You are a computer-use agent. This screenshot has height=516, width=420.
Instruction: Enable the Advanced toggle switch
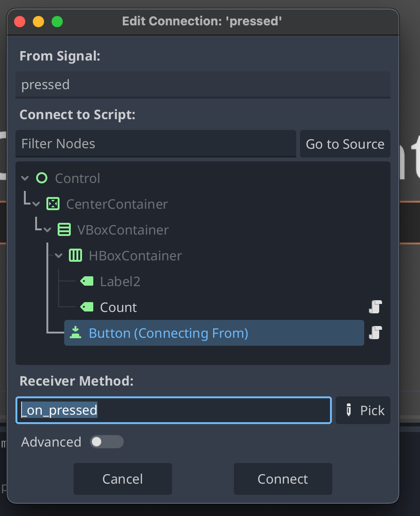point(106,442)
